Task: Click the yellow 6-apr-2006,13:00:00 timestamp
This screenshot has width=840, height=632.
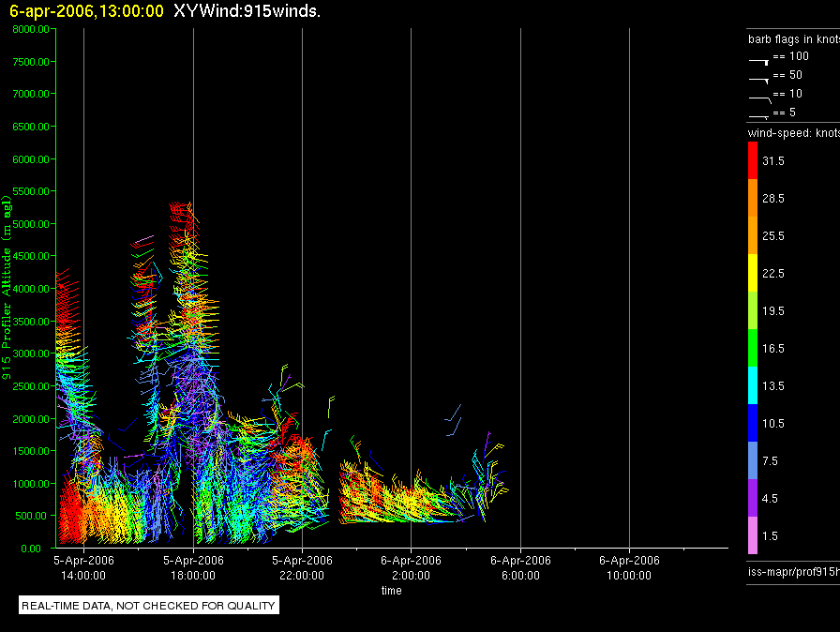Action: pyautogui.click(x=86, y=11)
